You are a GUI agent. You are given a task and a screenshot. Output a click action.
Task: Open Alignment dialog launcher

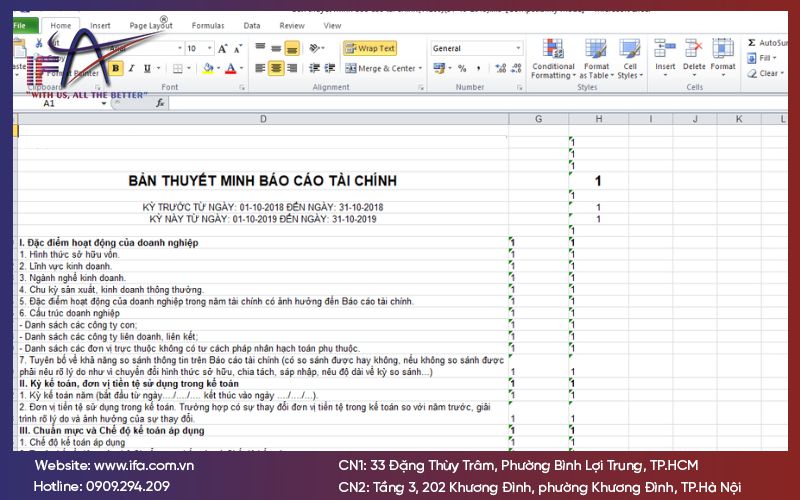pyautogui.click(x=421, y=88)
